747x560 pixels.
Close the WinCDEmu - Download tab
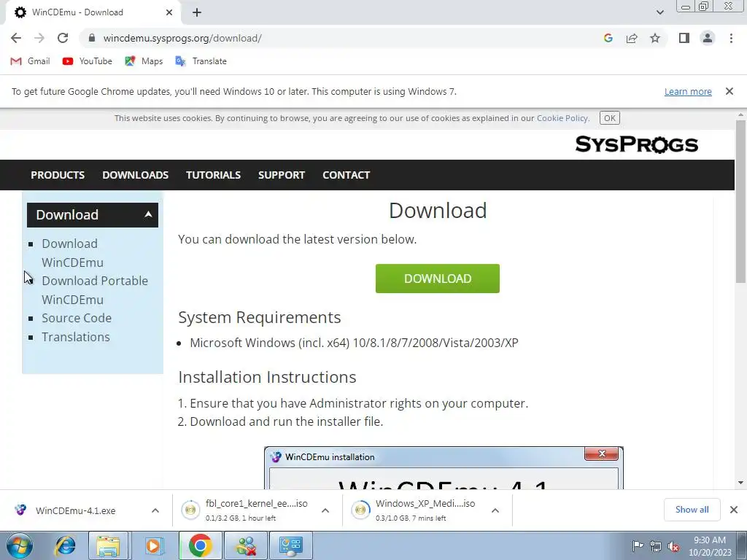pyautogui.click(x=169, y=12)
